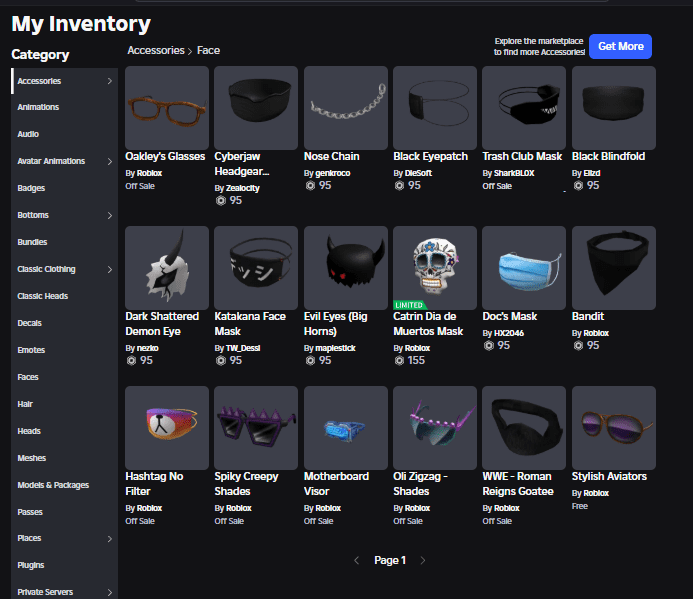Open the Motherboard Visor thumbnail
The image size is (693, 599).
tap(346, 428)
